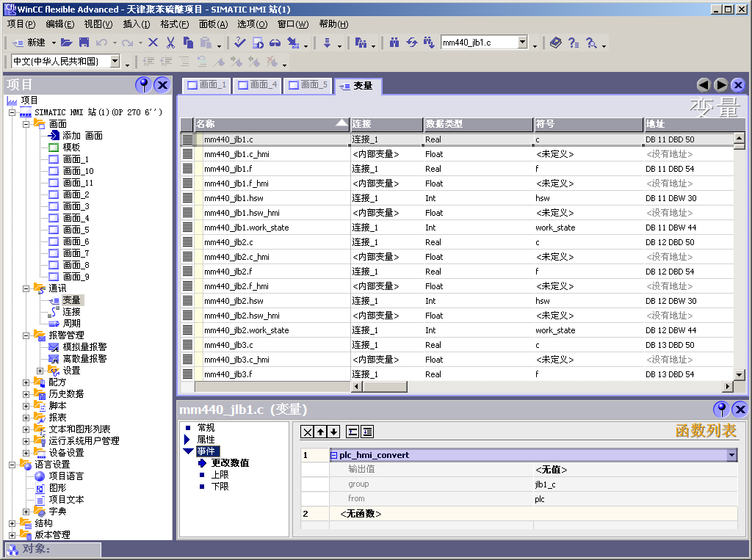The image size is (752, 560).
Task: Open the plc_hmi_convert function dropdown arrow
Action: point(731,455)
